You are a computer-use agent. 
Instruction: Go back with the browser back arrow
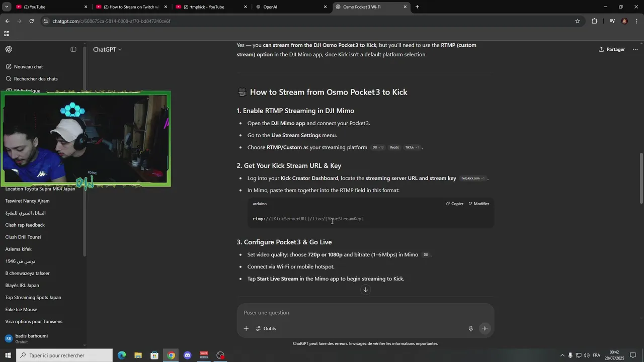[x=7, y=21]
